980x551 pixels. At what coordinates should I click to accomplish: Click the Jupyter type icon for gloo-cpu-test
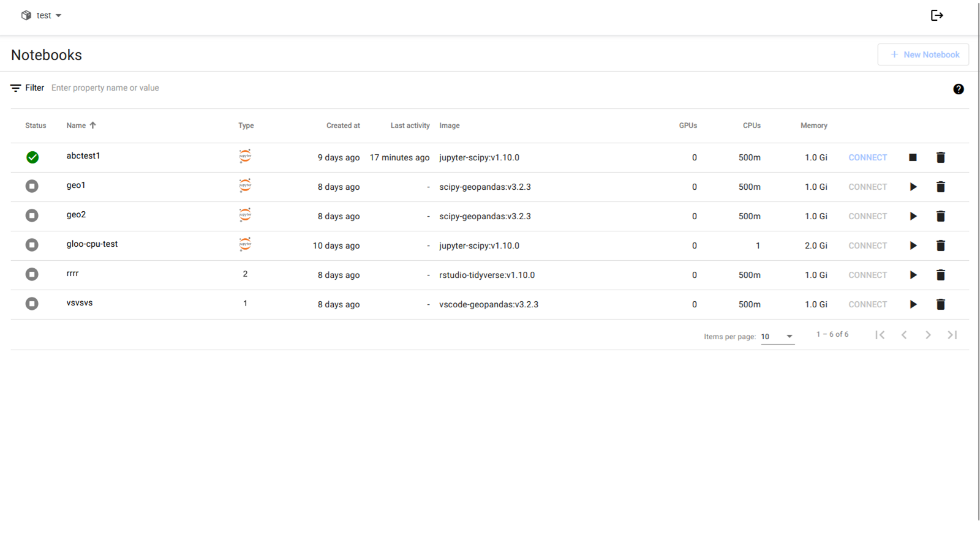tap(245, 244)
